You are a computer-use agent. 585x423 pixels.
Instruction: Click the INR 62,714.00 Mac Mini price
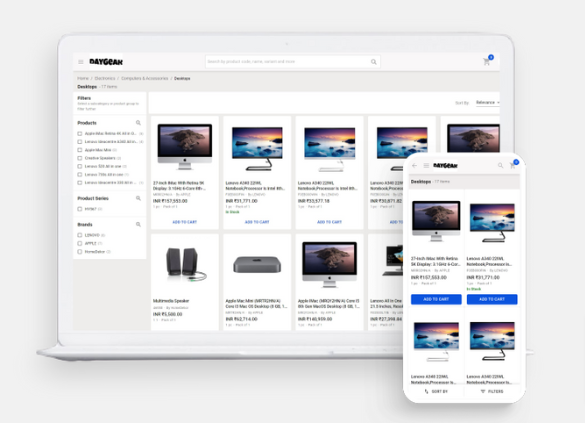click(x=241, y=319)
